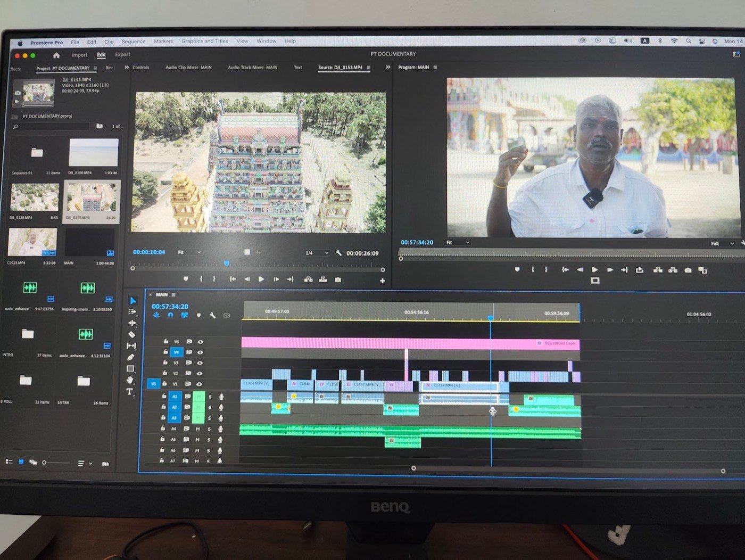Open the B ROLL bin folder
The height and width of the screenshot is (560, 745).
tap(26, 380)
